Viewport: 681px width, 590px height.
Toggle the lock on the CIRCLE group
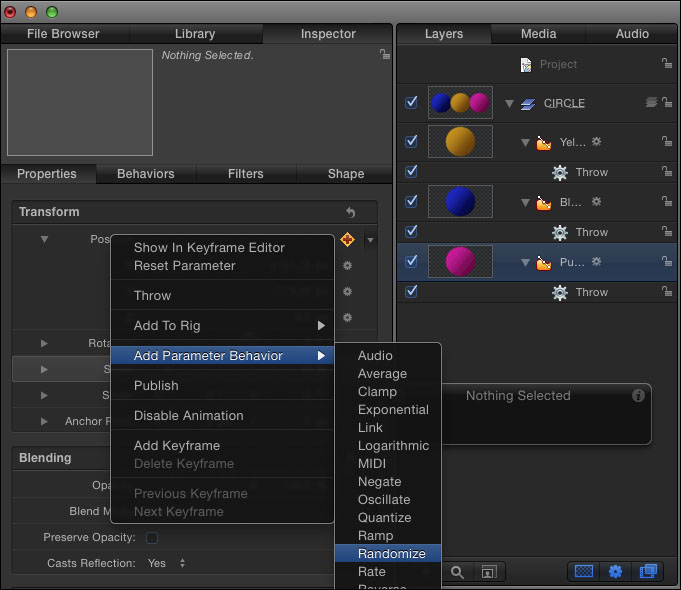coord(667,102)
